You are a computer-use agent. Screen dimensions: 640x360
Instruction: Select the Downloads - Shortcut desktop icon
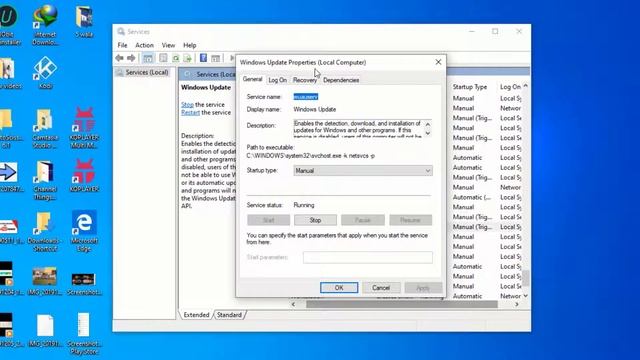[x=44, y=231]
